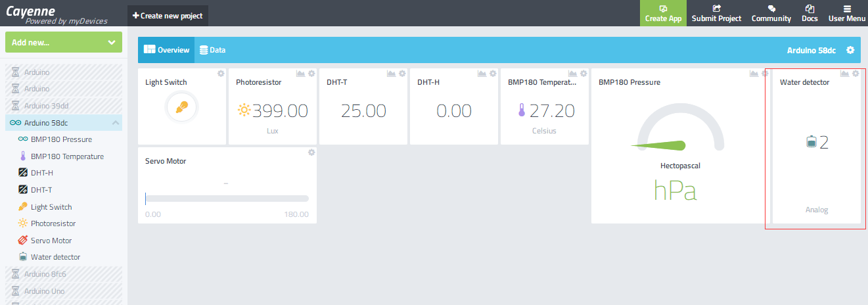This screenshot has height=305, width=868.
Task: Select pending Arduino Uno device
Action: pos(64,291)
